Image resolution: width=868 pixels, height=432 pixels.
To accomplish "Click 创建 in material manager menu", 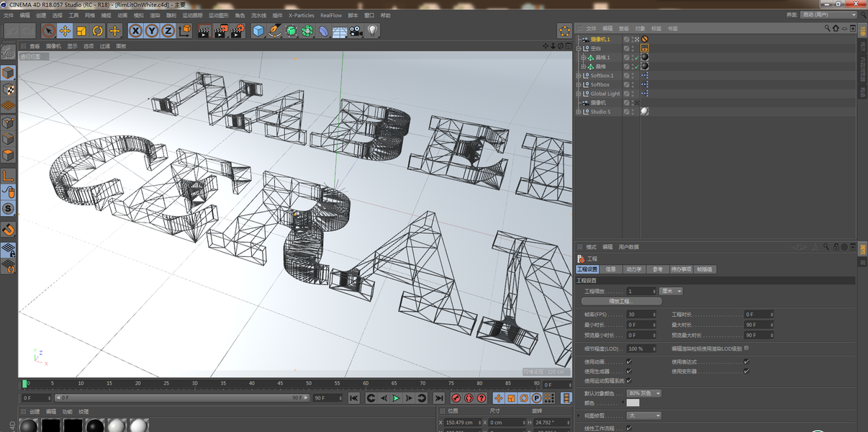I will (35, 412).
